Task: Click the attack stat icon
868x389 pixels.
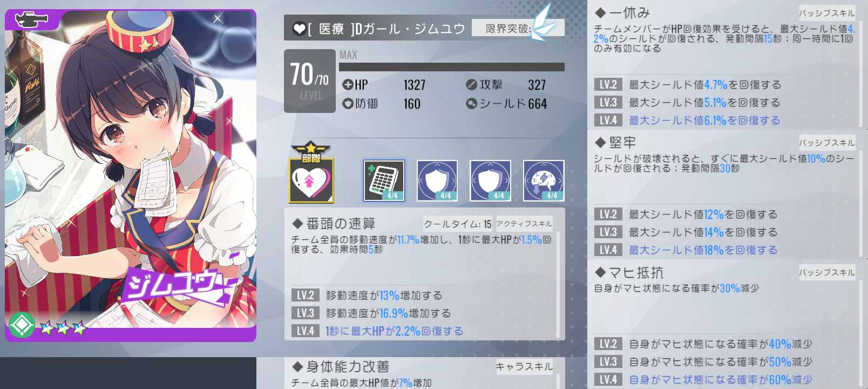Action: coord(471,85)
